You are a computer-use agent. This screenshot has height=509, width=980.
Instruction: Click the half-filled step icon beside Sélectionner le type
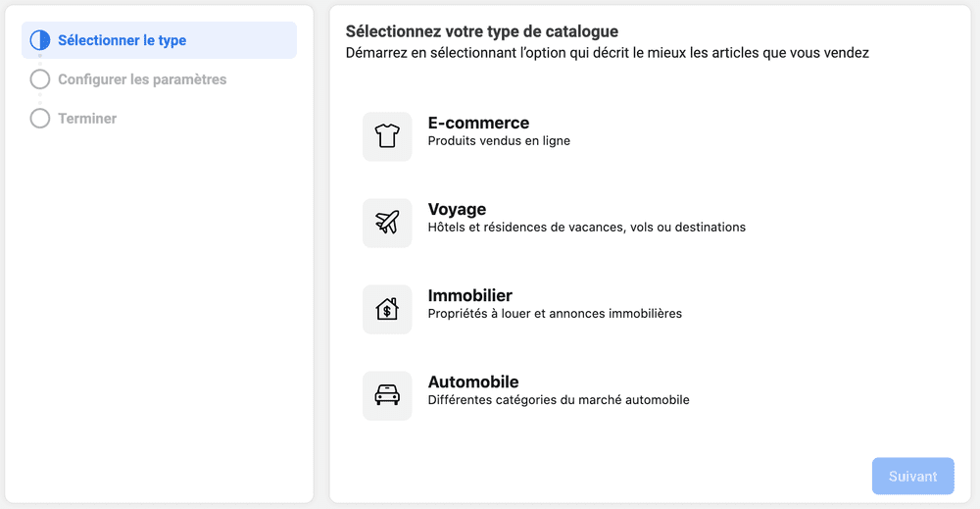point(40,40)
